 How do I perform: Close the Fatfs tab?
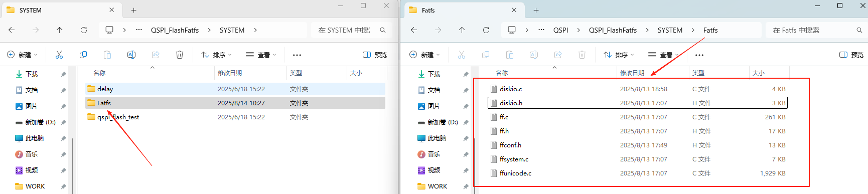click(x=514, y=10)
